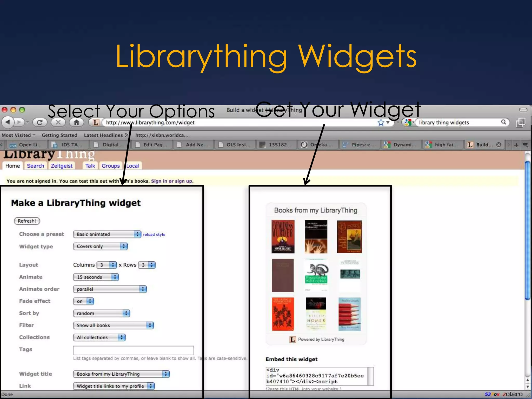
Task: Click in the URL address bar
Action: click(239, 122)
